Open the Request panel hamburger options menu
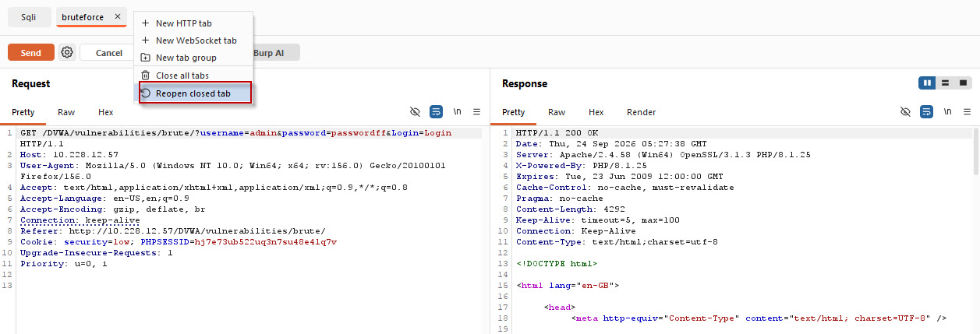 click(476, 112)
